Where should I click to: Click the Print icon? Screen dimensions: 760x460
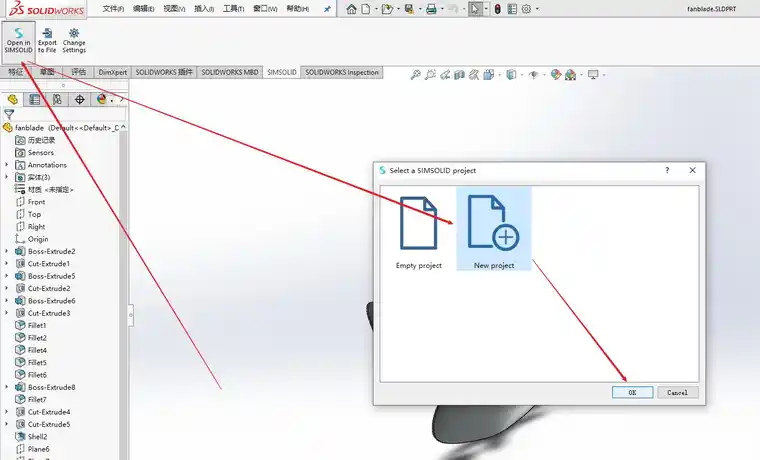click(431, 9)
